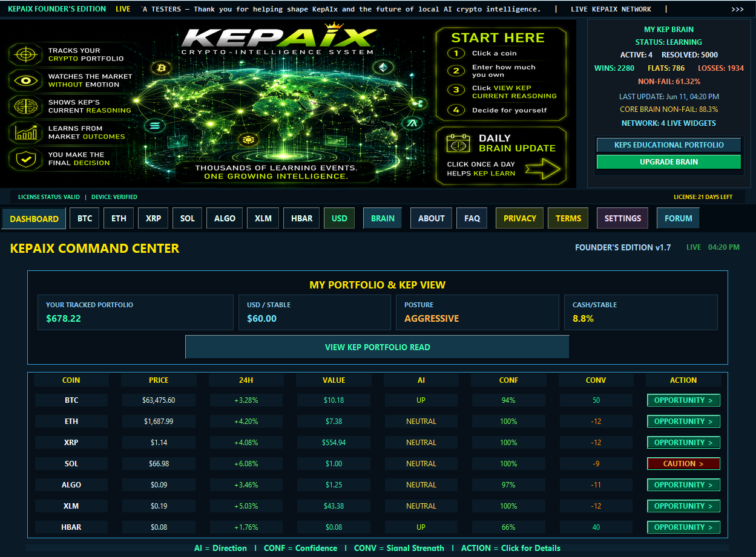The width and height of the screenshot is (756, 557).
Task: Open the ABOUT page tab
Action: point(432,218)
